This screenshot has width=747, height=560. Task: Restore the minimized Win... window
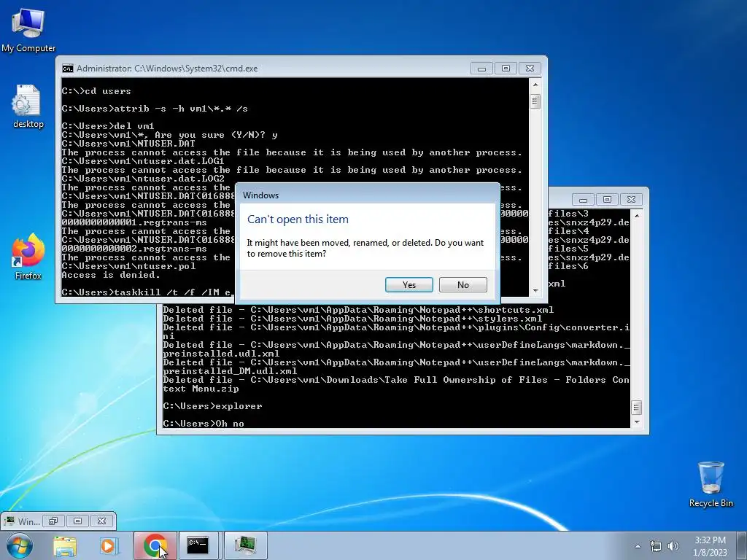(53, 521)
